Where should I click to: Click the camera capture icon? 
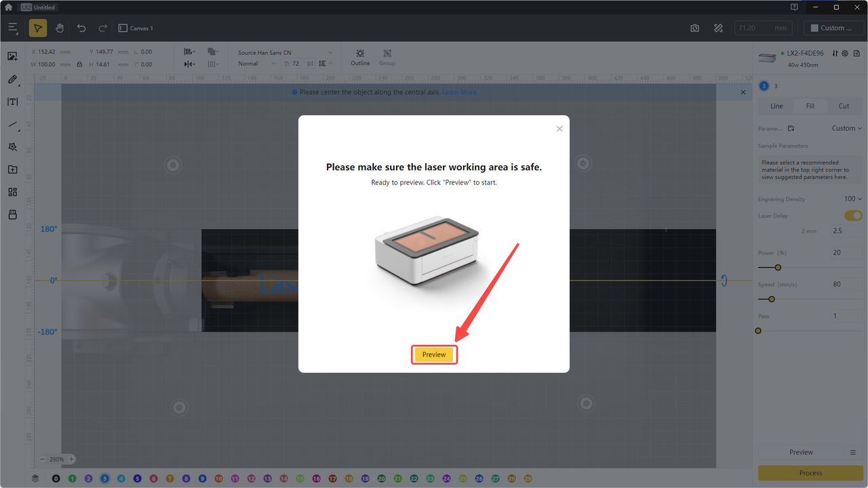695,28
